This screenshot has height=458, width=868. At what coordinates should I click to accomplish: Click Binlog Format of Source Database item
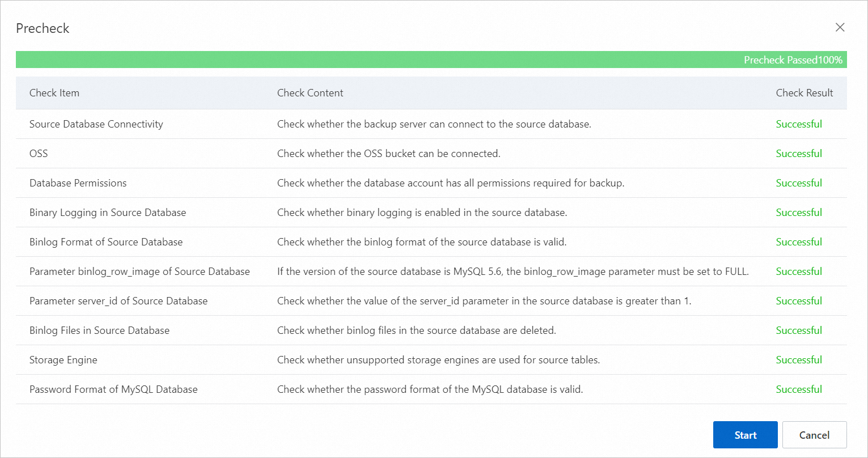(x=106, y=242)
